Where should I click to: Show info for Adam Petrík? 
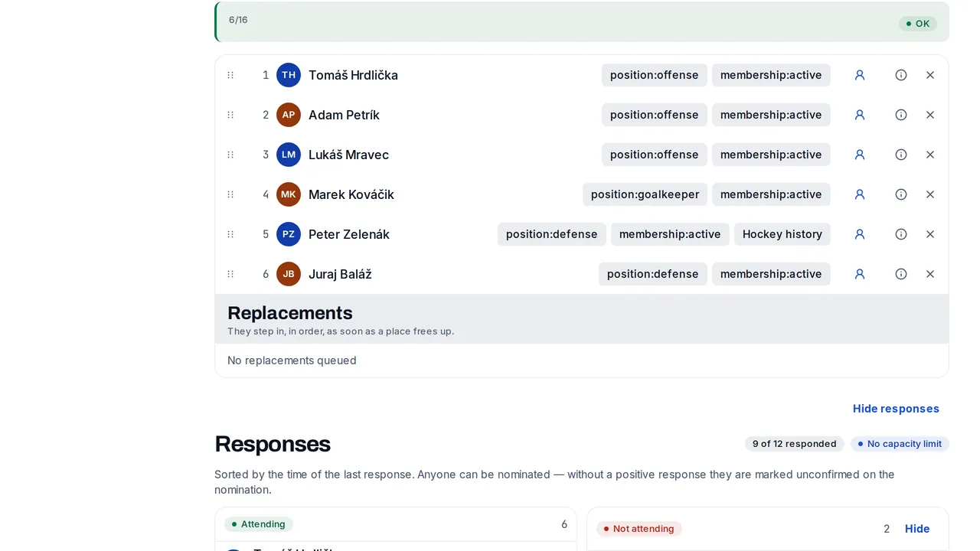tap(901, 115)
